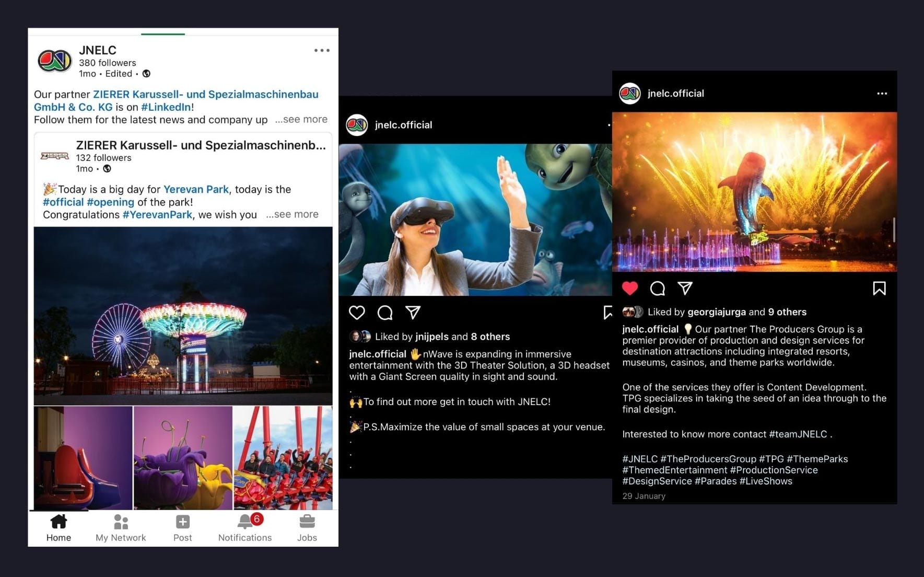Open likers avatars on fireworks post

point(633,312)
